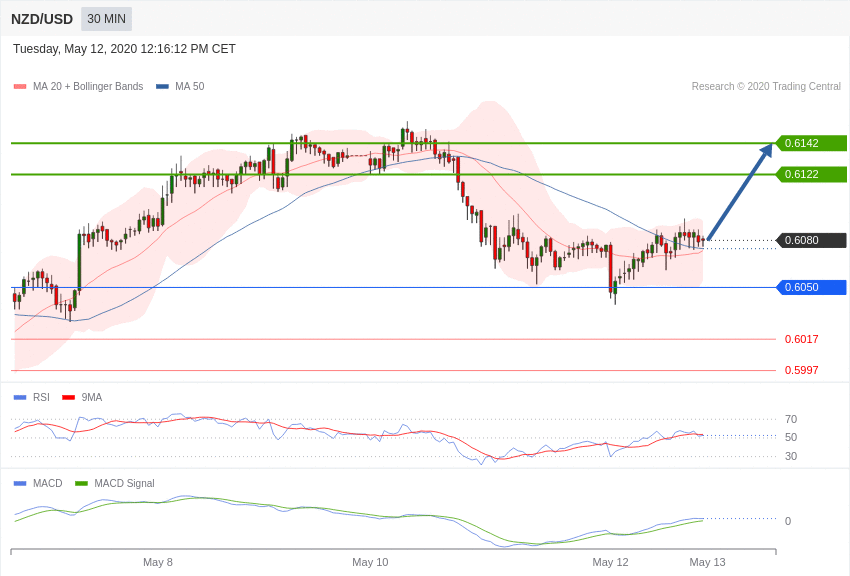
Task: Click the 0.6050 pivot price tag
Action: click(x=812, y=287)
